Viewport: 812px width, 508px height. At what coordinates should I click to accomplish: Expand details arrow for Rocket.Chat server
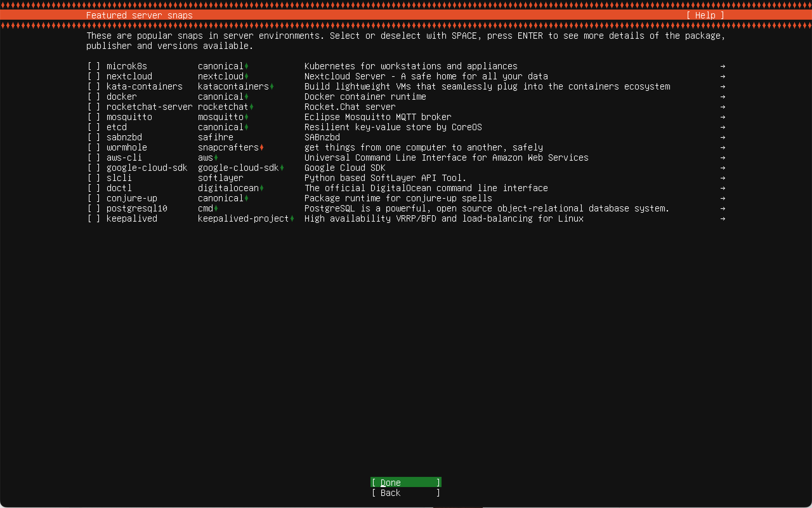(723, 107)
